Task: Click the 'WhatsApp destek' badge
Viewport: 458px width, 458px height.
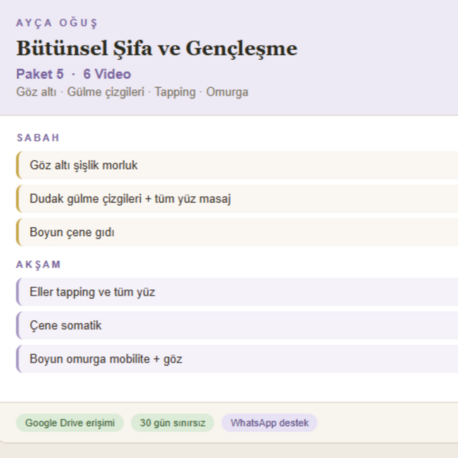Action: (269, 423)
